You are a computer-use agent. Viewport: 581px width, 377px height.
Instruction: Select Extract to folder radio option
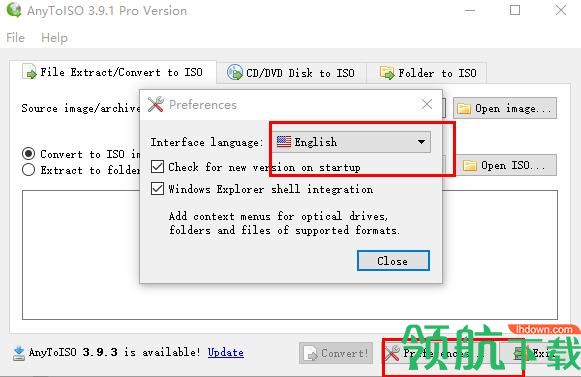pos(29,170)
